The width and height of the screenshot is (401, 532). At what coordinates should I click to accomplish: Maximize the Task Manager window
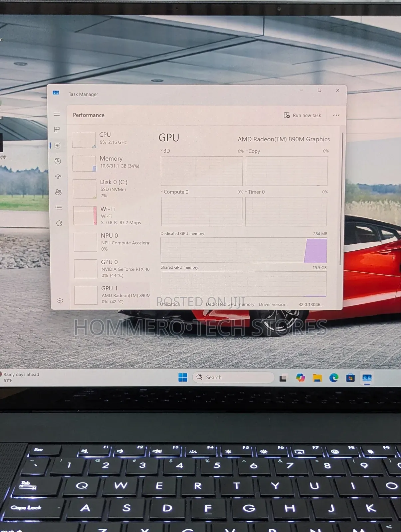click(x=319, y=90)
